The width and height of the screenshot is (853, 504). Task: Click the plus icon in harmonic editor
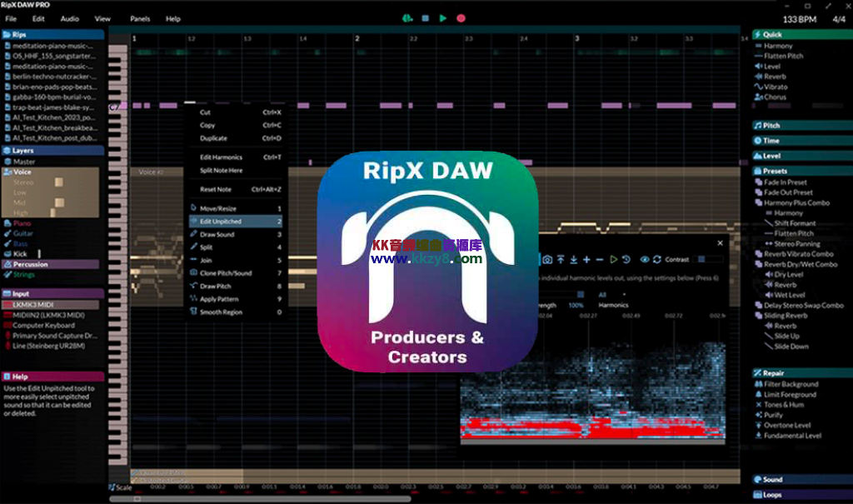(586, 260)
